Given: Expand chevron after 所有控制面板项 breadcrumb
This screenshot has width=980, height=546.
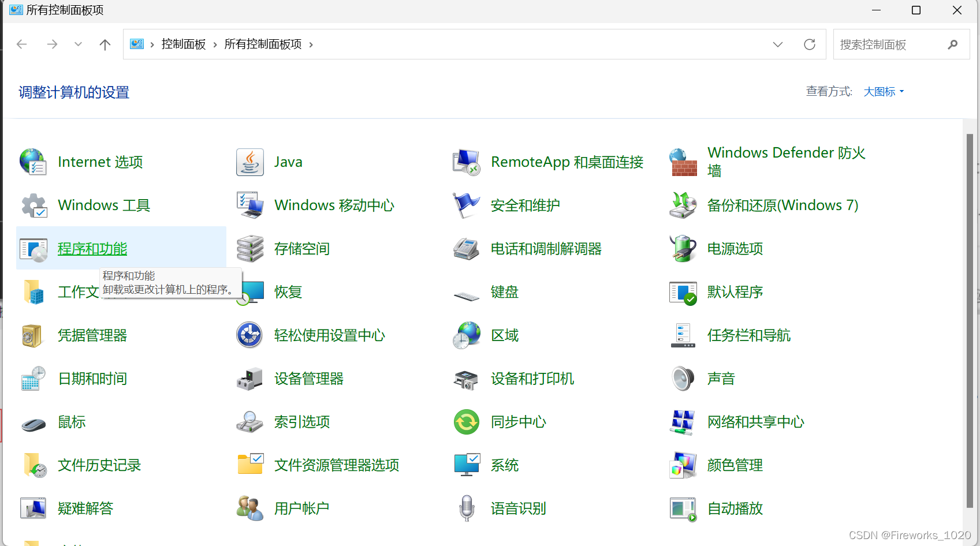Looking at the screenshot, I should (x=311, y=45).
